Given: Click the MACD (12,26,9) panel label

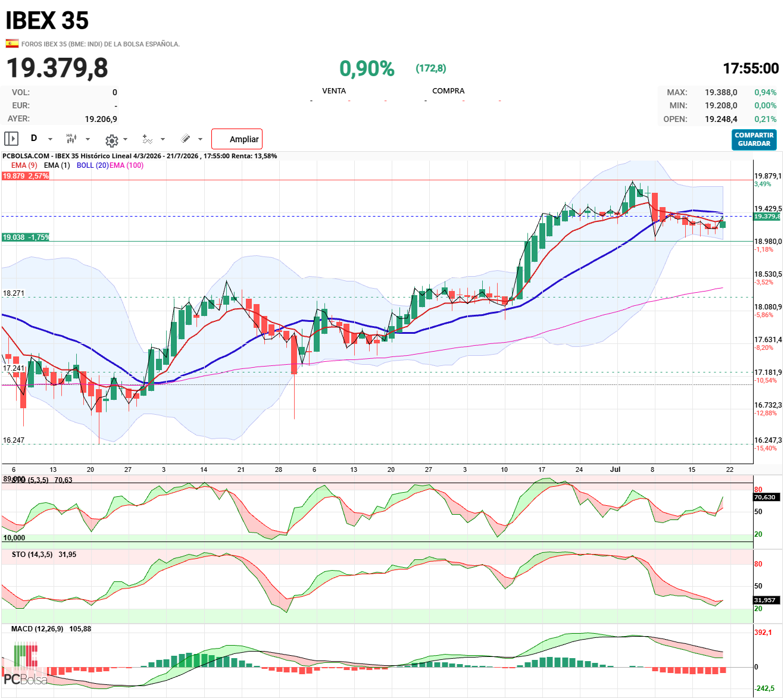Looking at the screenshot, I should pos(37,629).
